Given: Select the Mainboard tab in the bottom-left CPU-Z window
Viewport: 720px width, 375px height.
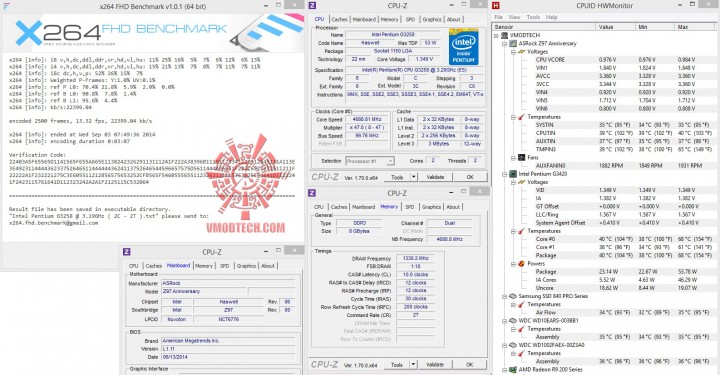Looking at the screenshot, I should 178,265.
